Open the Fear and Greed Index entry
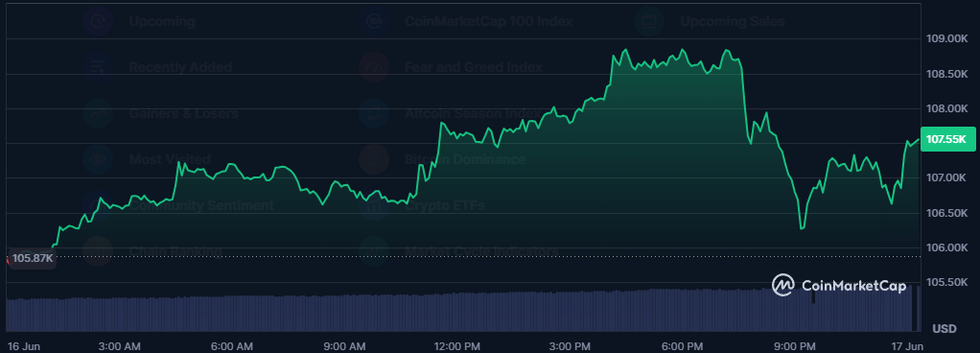Viewport: 980px width, 353px height. [473, 67]
